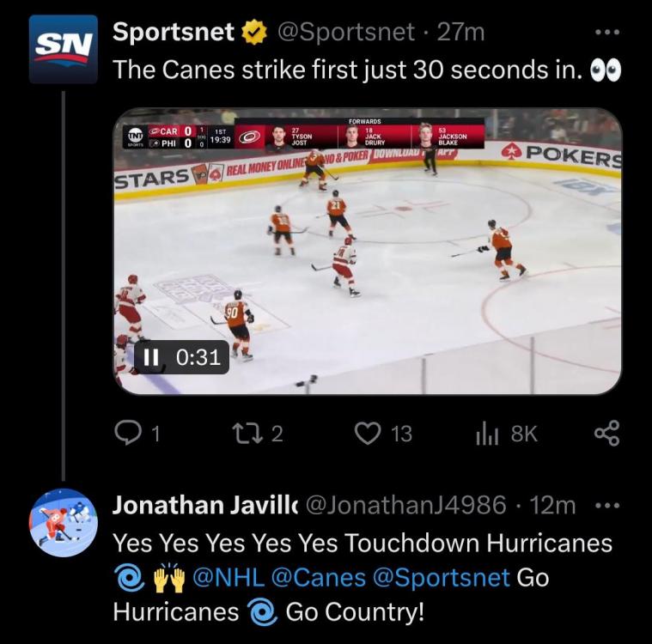652x644 pixels.
Task: Open the @Sportsnet mention in reply
Action: coord(441,577)
